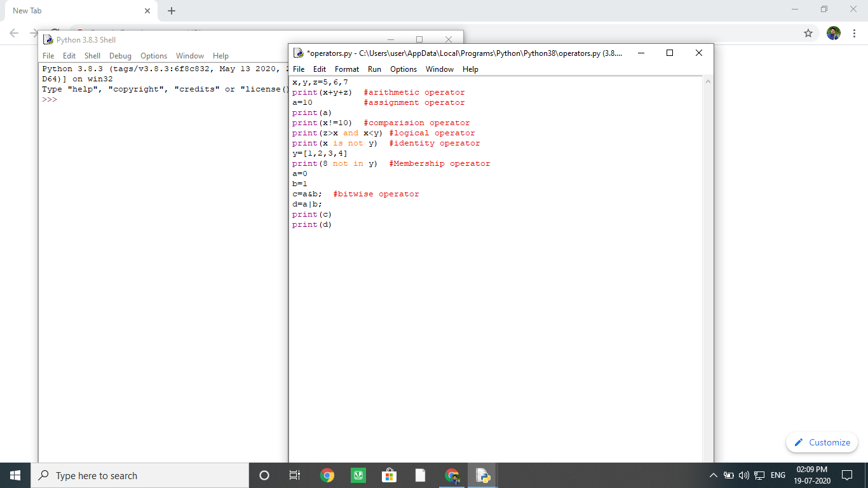868x488 pixels.
Task: Click Python icon in Shell title bar
Action: [x=48, y=39]
